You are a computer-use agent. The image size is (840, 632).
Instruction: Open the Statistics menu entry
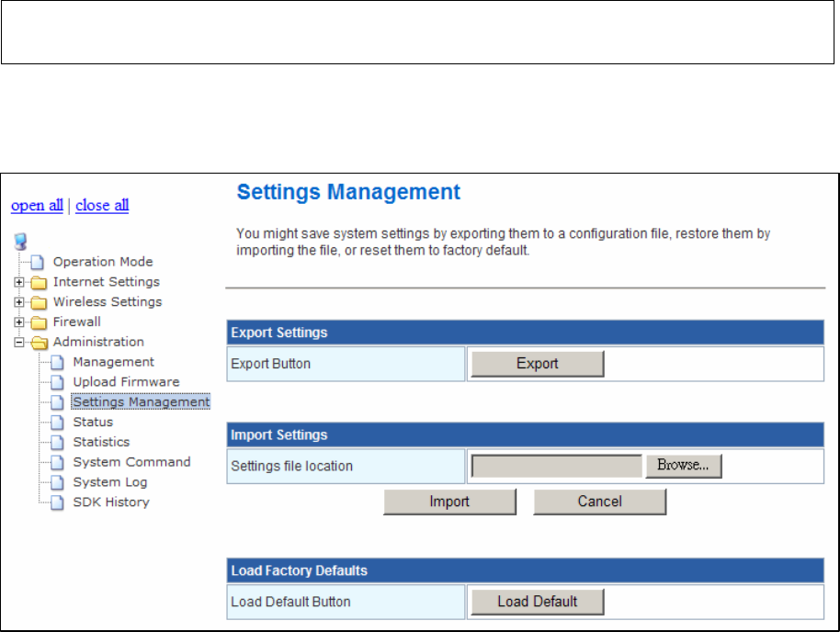(101, 442)
